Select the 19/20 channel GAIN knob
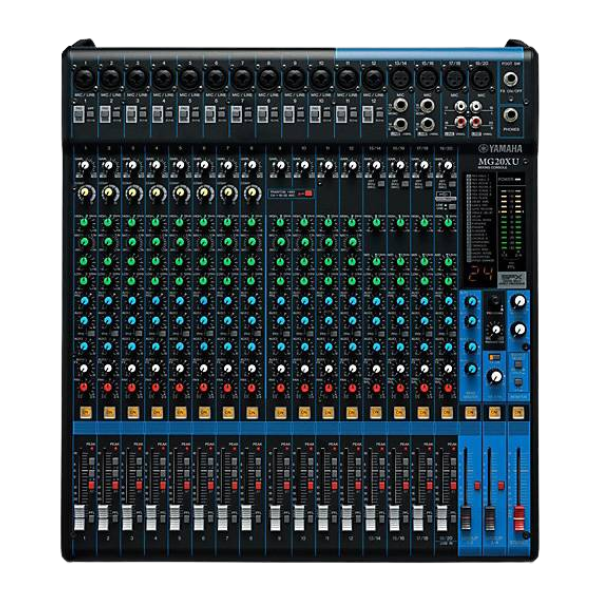Image resolution: width=600 pixels, height=600 pixels. [x=448, y=166]
